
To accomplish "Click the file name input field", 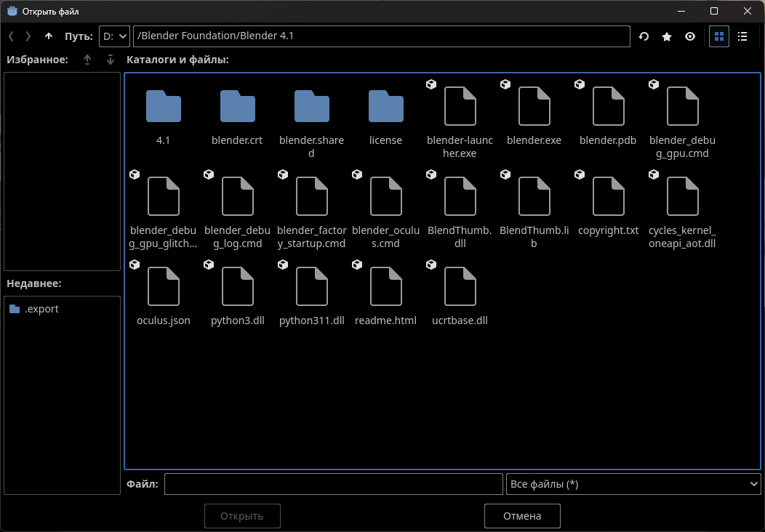I will point(334,484).
